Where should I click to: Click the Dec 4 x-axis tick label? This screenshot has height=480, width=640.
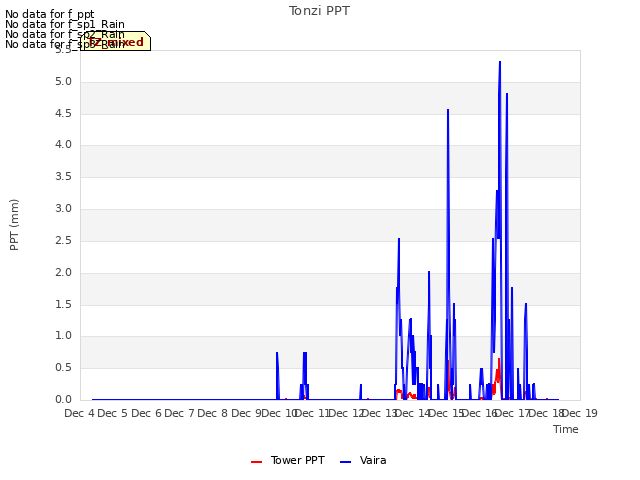[80, 413]
